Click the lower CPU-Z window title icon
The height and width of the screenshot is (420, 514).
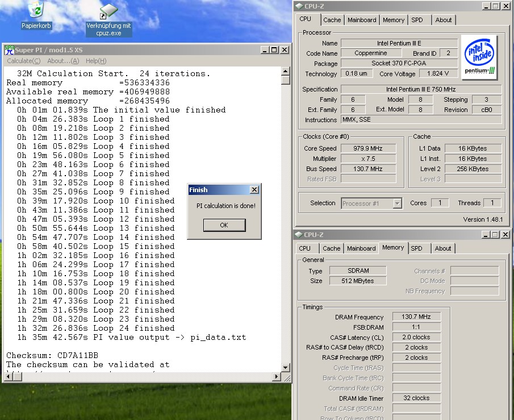(298, 235)
